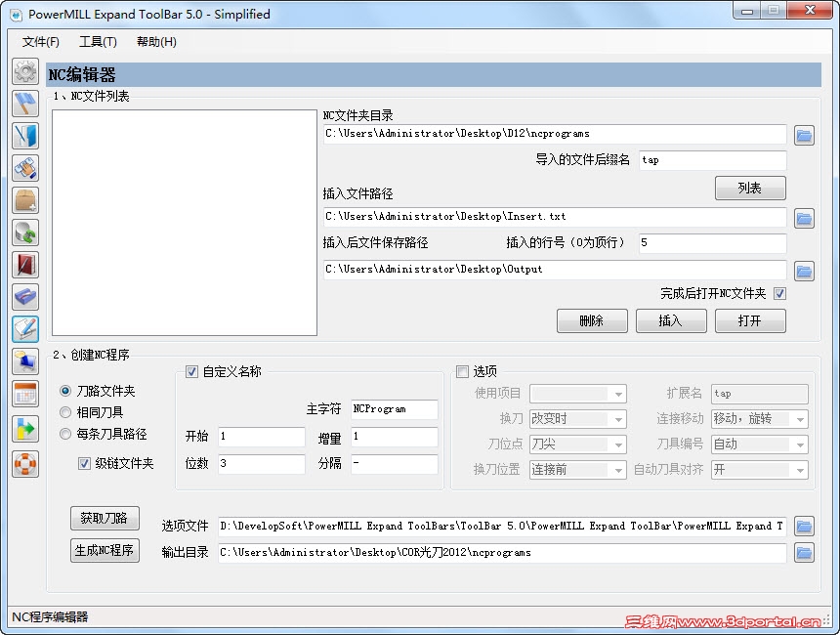
Task: Open the cardboard box sidebar icon
Action: [25, 200]
